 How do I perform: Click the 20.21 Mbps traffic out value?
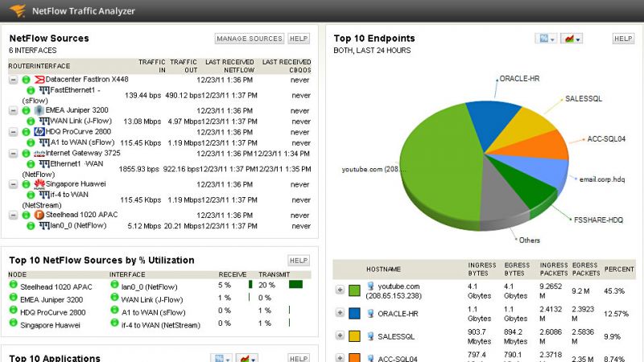[x=182, y=226]
